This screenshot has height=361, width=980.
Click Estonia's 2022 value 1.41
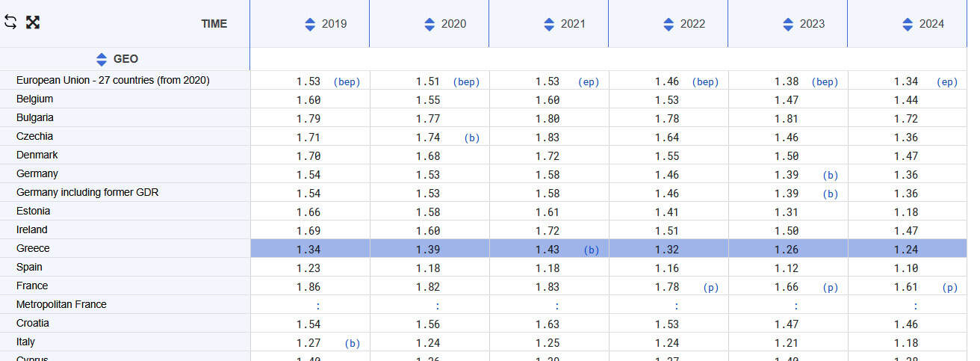click(667, 212)
